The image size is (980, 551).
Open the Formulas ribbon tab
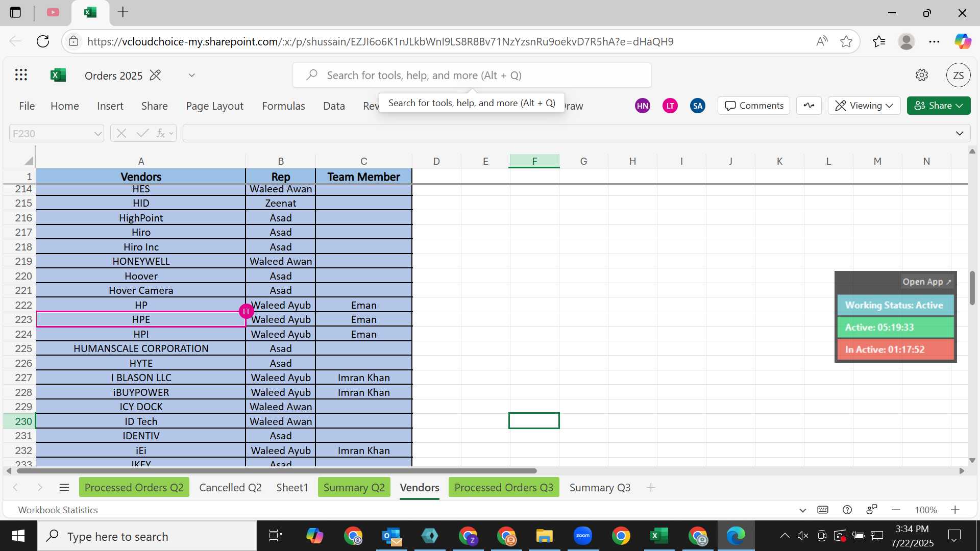pyautogui.click(x=283, y=106)
